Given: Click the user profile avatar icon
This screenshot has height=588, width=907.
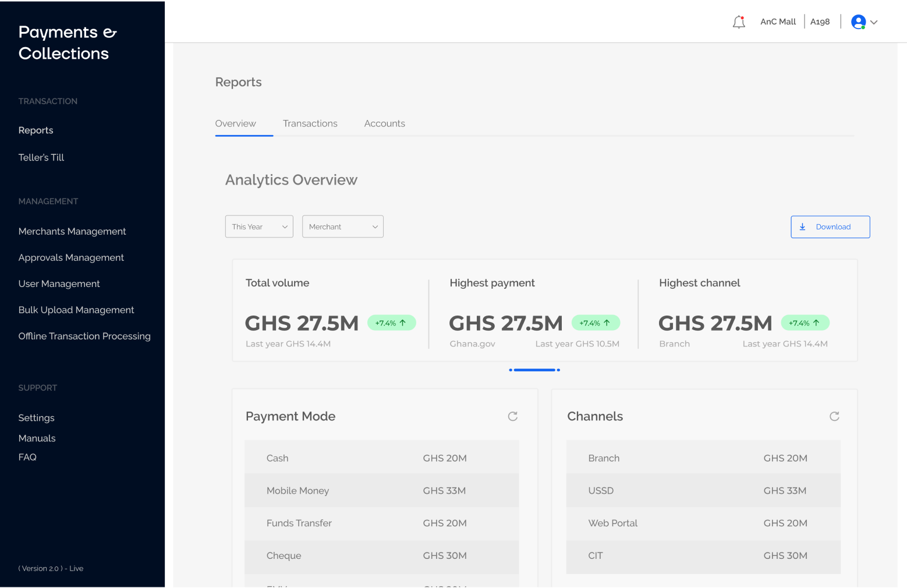Looking at the screenshot, I should (858, 22).
